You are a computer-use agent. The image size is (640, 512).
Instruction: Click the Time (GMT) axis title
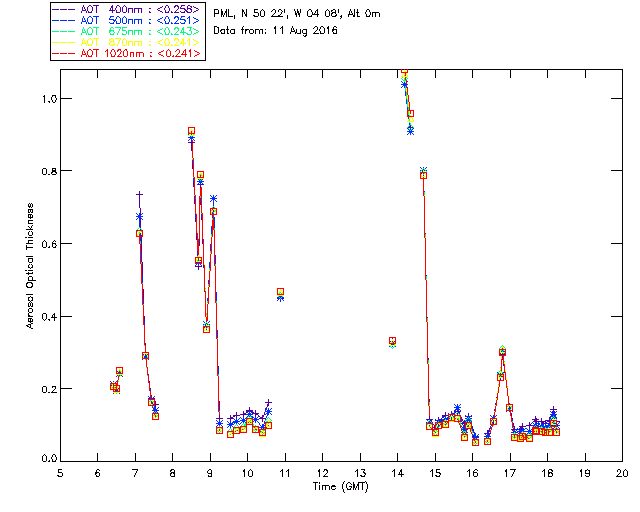(341, 487)
